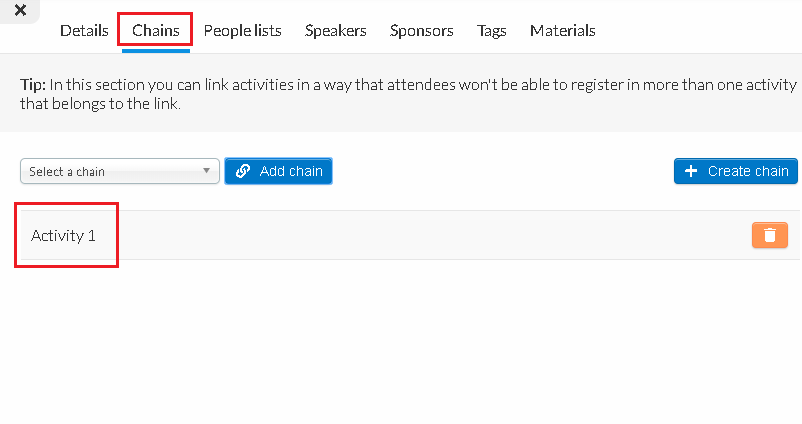Click the plus icon on Create chain
802x424 pixels.
[x=691, y=171]
